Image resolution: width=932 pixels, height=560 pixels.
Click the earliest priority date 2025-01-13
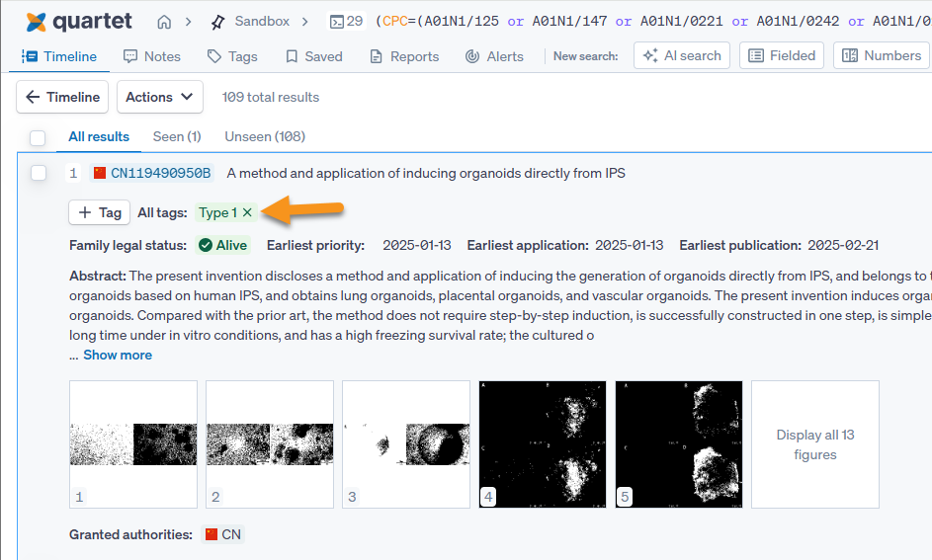pos(417,245)
